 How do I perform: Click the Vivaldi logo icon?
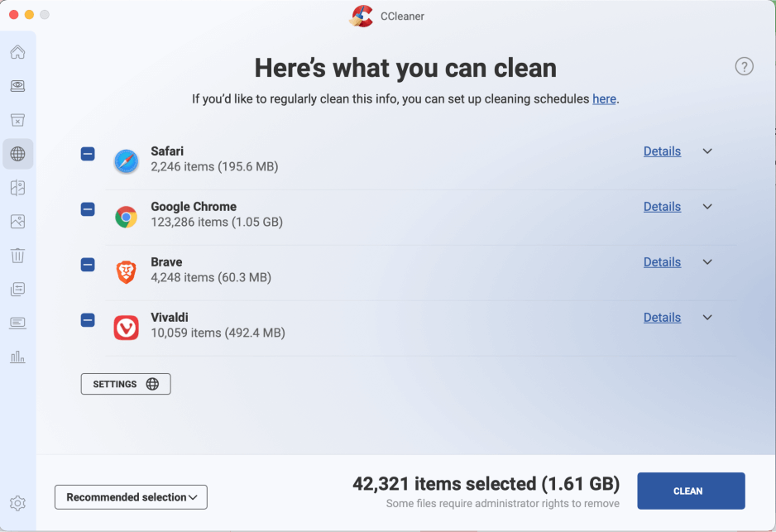(x=127, y=328)
